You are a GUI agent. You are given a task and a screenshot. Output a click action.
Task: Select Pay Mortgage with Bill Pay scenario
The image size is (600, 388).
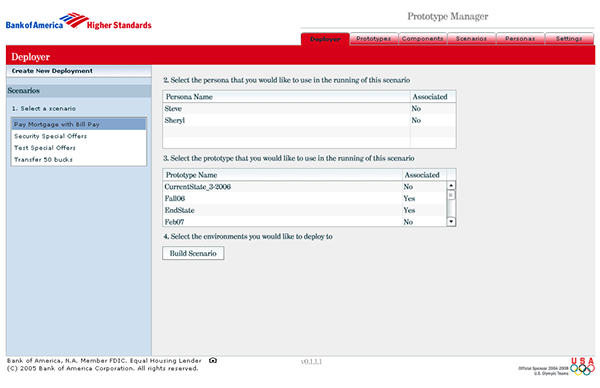click(79, 124)
